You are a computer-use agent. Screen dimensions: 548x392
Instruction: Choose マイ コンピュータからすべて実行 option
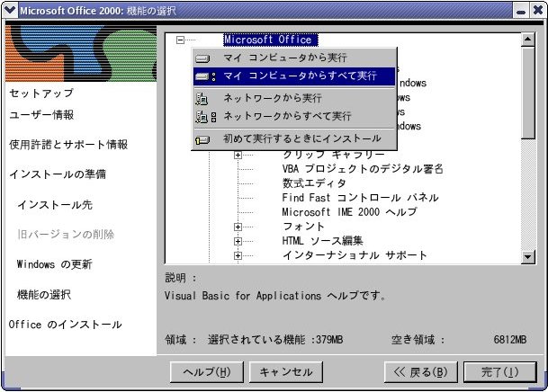pyautogui.click(x=294, y=76)
